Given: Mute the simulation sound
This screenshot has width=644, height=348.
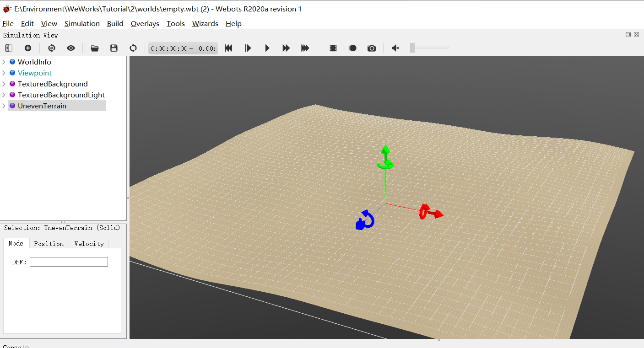Looking at the screenshot, I should coord(396,48).
